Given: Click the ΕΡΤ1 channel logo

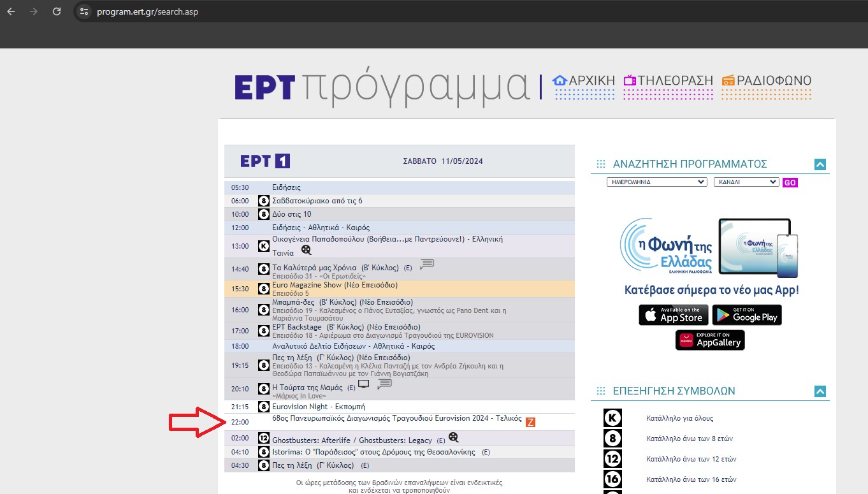Looking at the screenshot, I should tap(265, 161).
